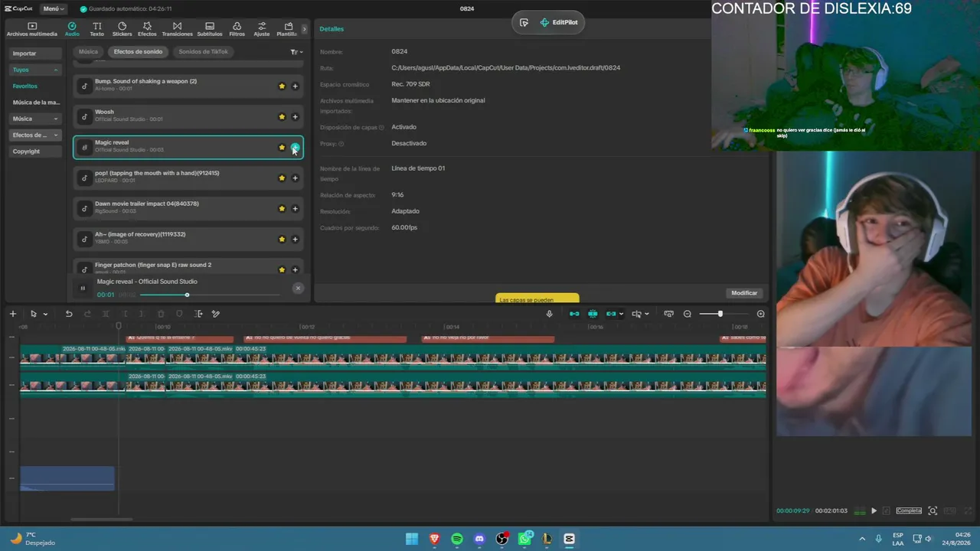Screen dimensions: 980x551
Task: Select Favoritos in the sidebar
Action: point(25,86)
